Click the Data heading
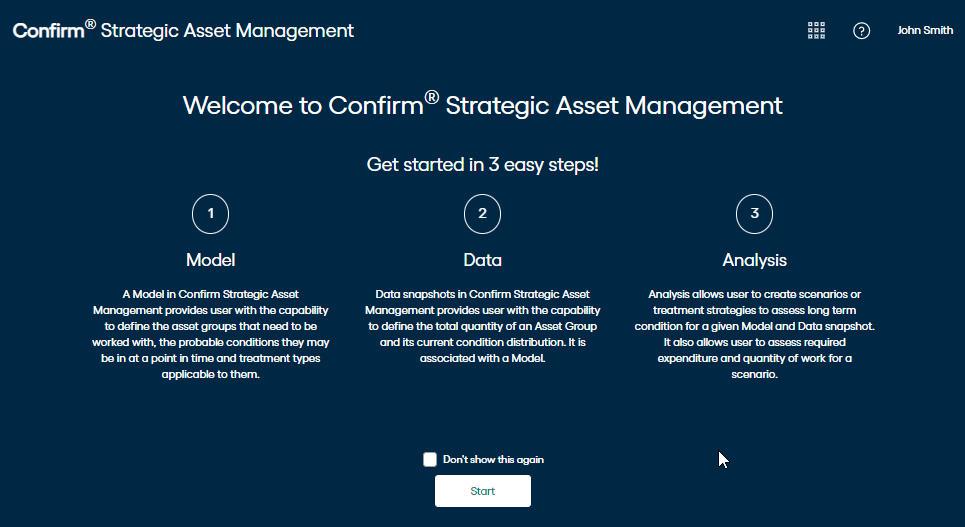The image size is (965, 527). [482, 260]
